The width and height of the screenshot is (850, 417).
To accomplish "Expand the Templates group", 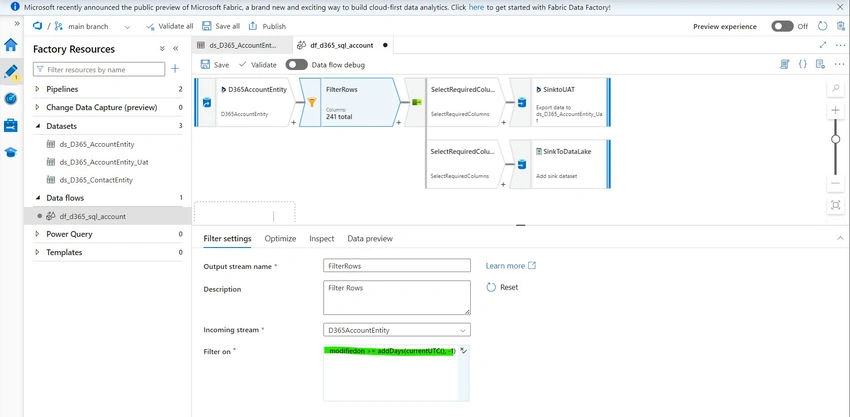I will pyautogui.click(x=37, y=252).
